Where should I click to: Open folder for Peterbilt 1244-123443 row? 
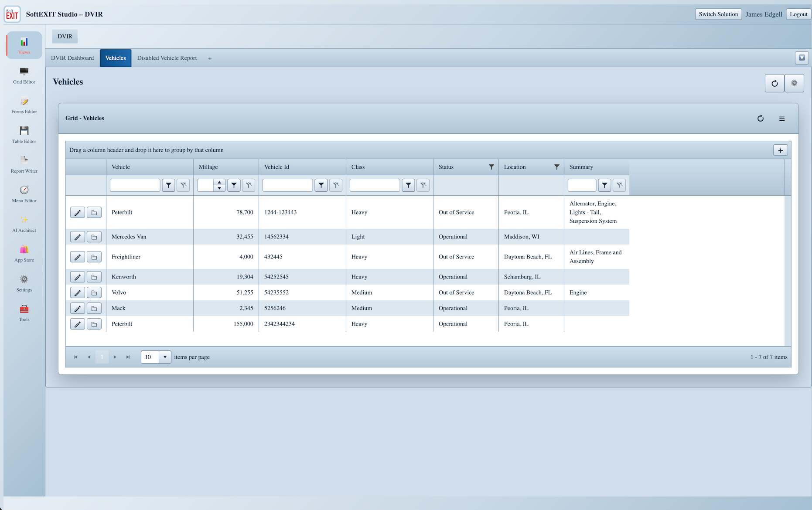tap(94, 213)
